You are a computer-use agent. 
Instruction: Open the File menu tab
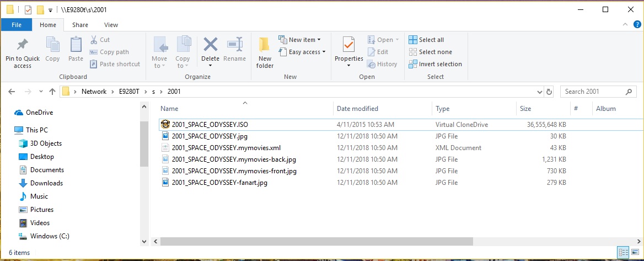point(17,25)
